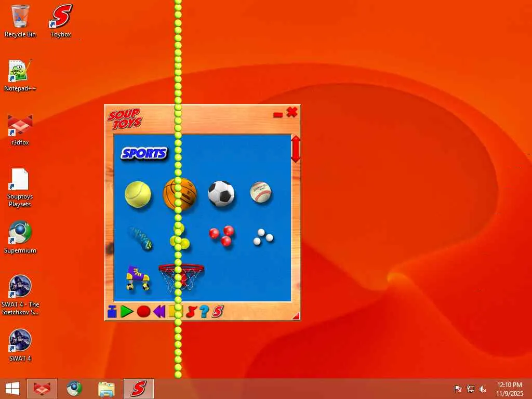Click the red S Souptoys toolbar icon

(x=218, y=312)
